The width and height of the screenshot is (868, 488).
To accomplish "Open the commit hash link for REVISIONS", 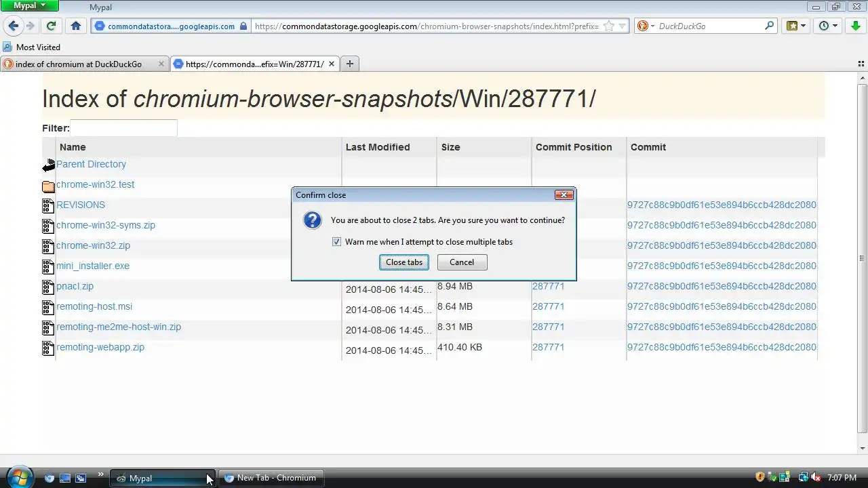I will click(x=722, y=205).
